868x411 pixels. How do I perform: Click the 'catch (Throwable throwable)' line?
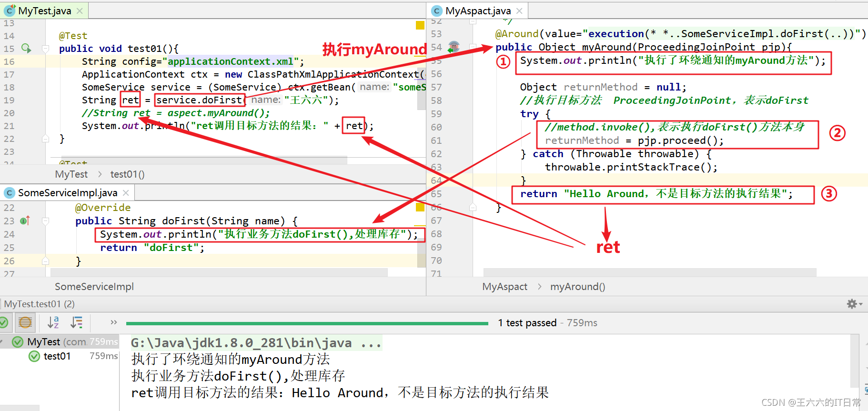[x=616, y=154]
